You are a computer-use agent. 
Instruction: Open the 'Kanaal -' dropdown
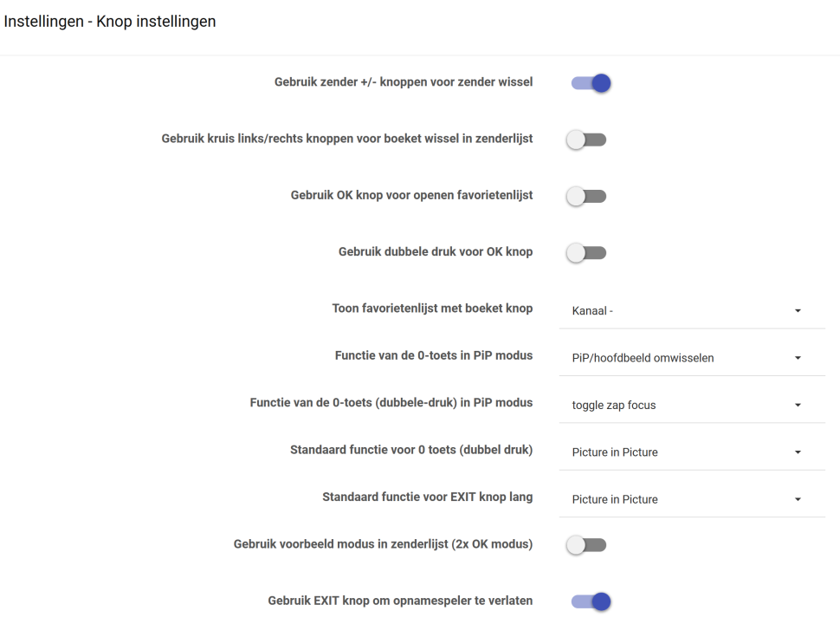[x=691, y=310]
